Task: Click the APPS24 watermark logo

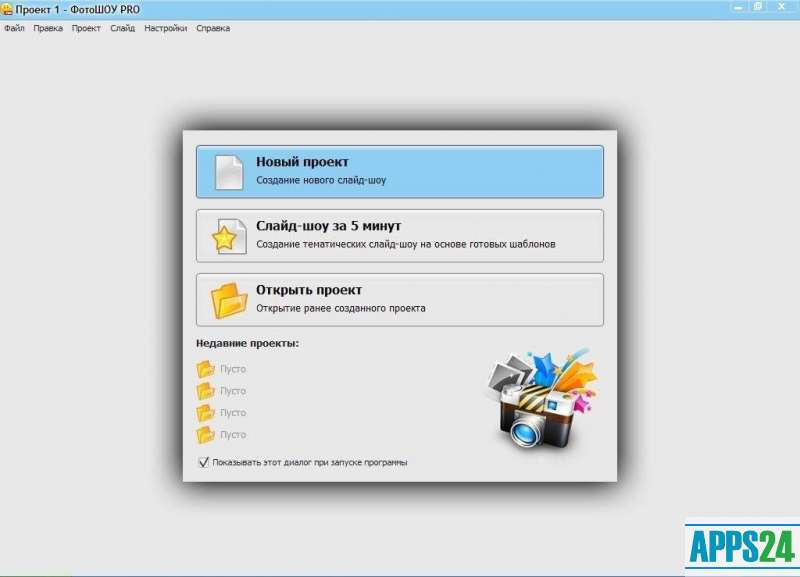Action: pyautogui.click(x=742, y=546)
